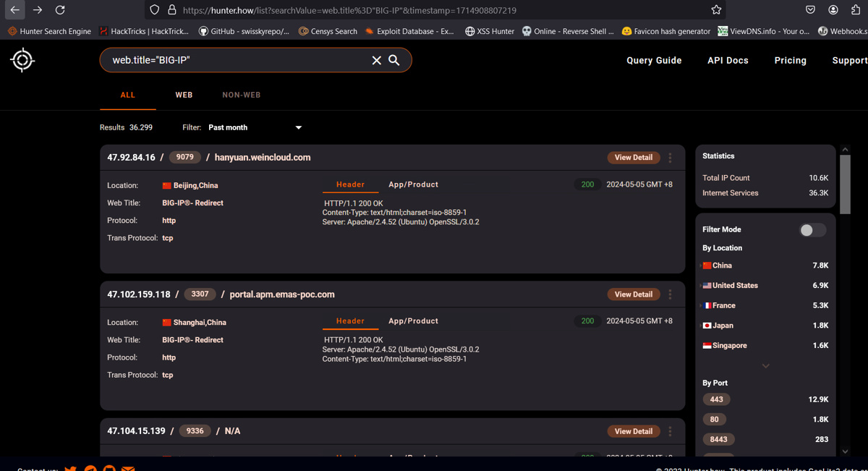The width and height of the screenshot is (868, 471).
Task: Open Censys Search bookmark
Action: 328,31
